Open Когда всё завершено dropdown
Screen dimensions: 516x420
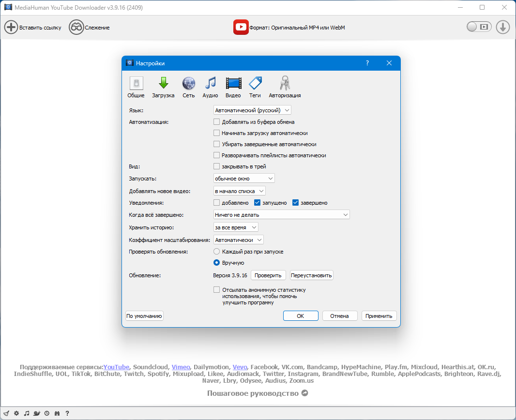coord(282,215)
